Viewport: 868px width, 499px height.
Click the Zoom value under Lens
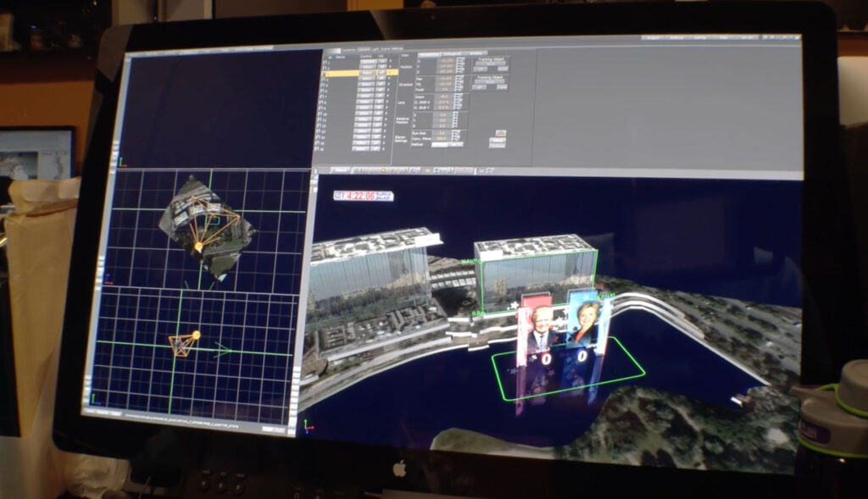click(x=443, y=96)
